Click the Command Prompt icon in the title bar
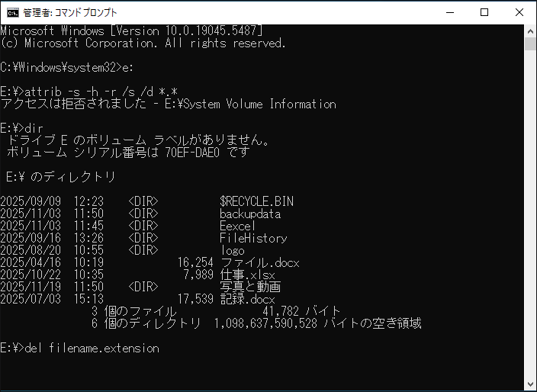Image resolution: width=537 pixels, height=392 pixels. 13,13
